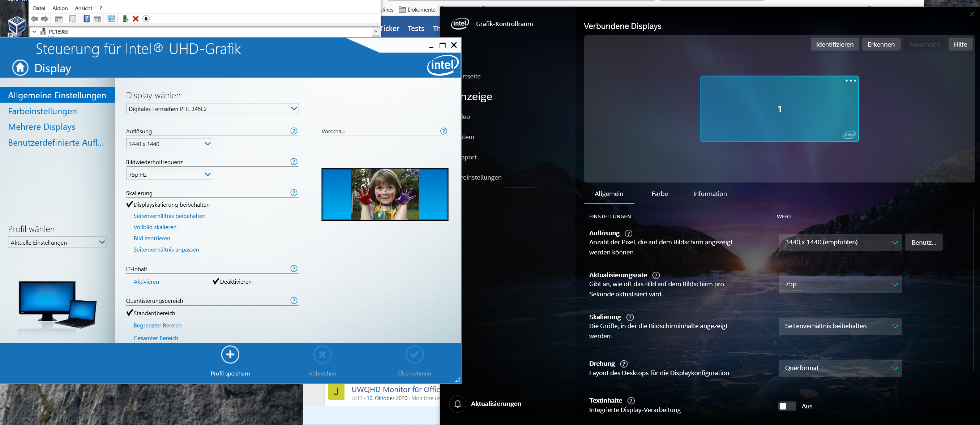The height and width of the screenshot is (425, 980).
Task: Select the Vollbild skalieren scaling option
Action: [x=155, y=227]
